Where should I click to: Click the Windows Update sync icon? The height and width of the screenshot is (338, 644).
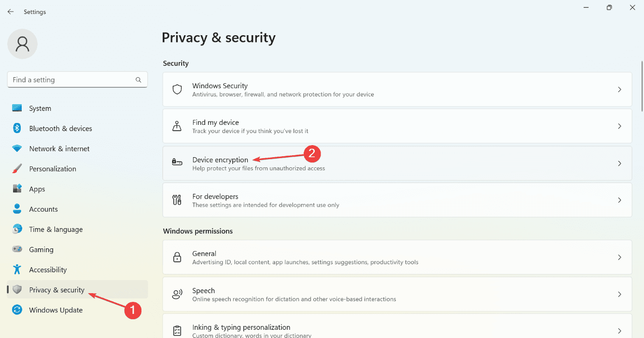point(17,310)
